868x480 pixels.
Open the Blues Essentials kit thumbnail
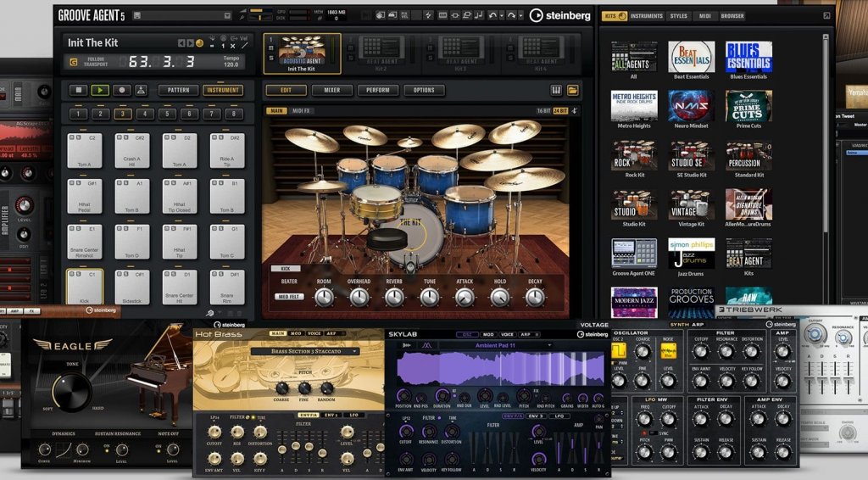coord(748,57)
